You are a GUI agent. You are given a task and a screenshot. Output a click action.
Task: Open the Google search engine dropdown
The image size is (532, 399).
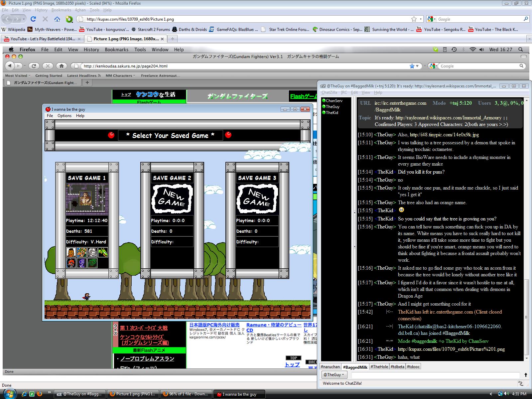pyautogui.click(x=431, y=19)
